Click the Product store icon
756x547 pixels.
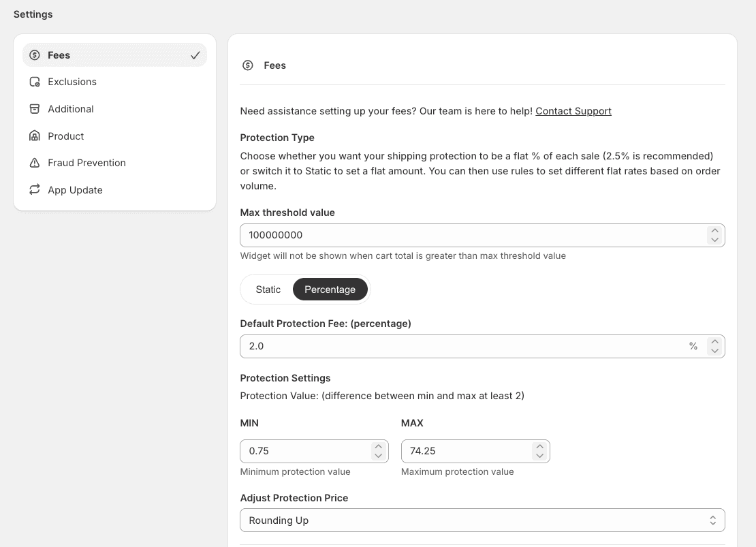[35, 136]
